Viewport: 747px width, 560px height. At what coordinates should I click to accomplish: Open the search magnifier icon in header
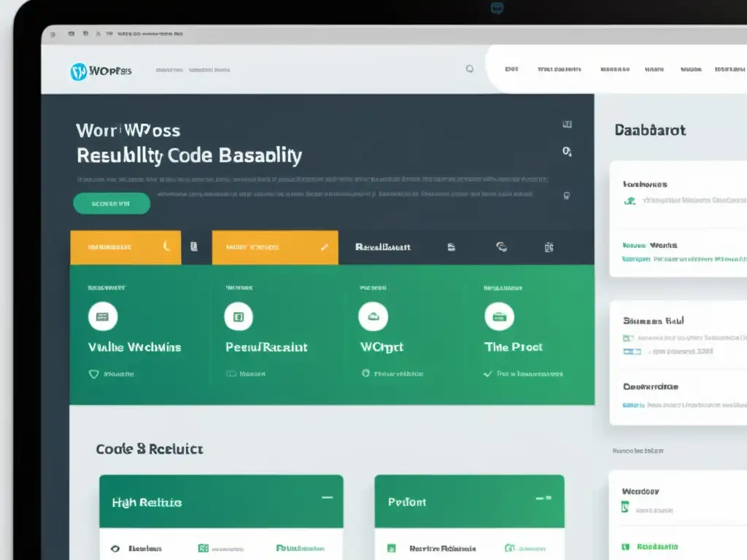point(470,69)
